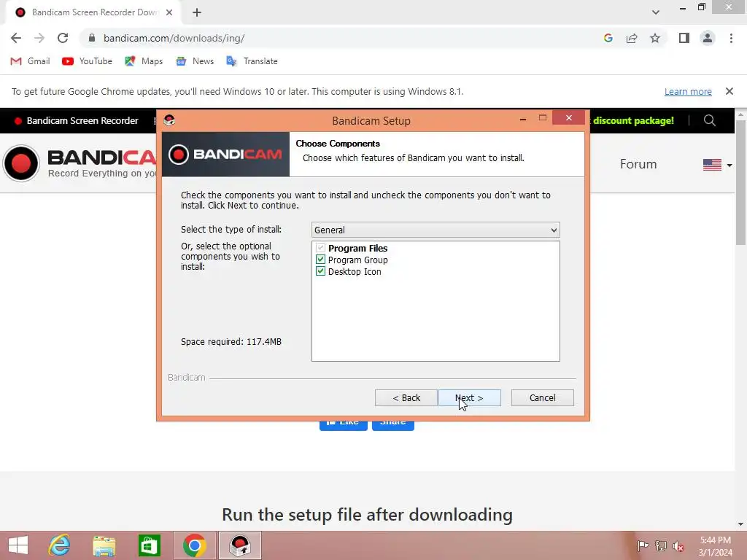The height and width of the screenshot is (560, 747).
Task: Dismiss the Chrome update notification bar
Action: pyautogui.click(x=729, y=91)
